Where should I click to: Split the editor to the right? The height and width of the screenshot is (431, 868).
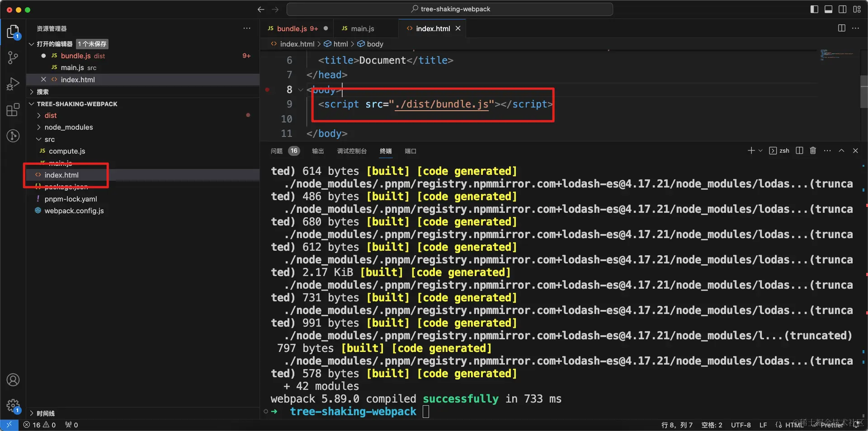[842, 28]
